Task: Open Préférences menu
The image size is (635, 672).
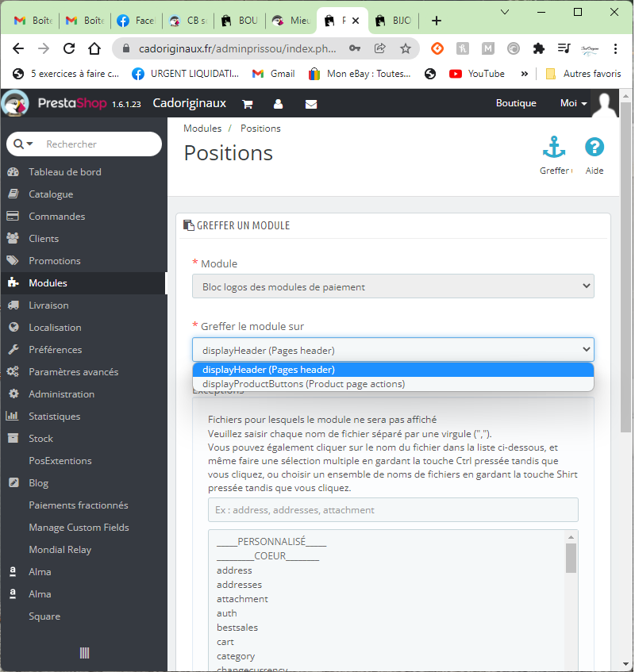Action: 56,350
